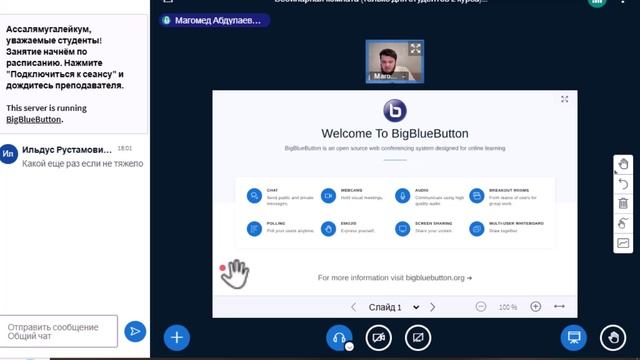Minimize presentation with the blue presentation button

(573, 338)
